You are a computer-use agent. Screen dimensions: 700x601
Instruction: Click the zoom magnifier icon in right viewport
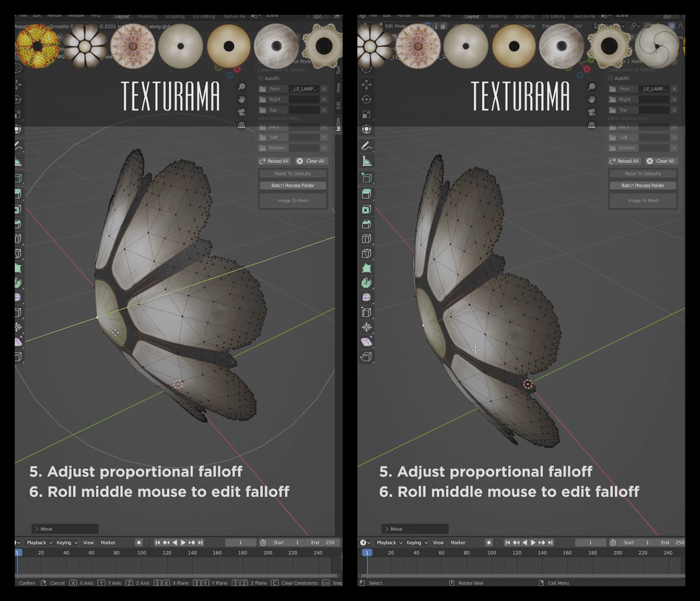pos(592,87)
